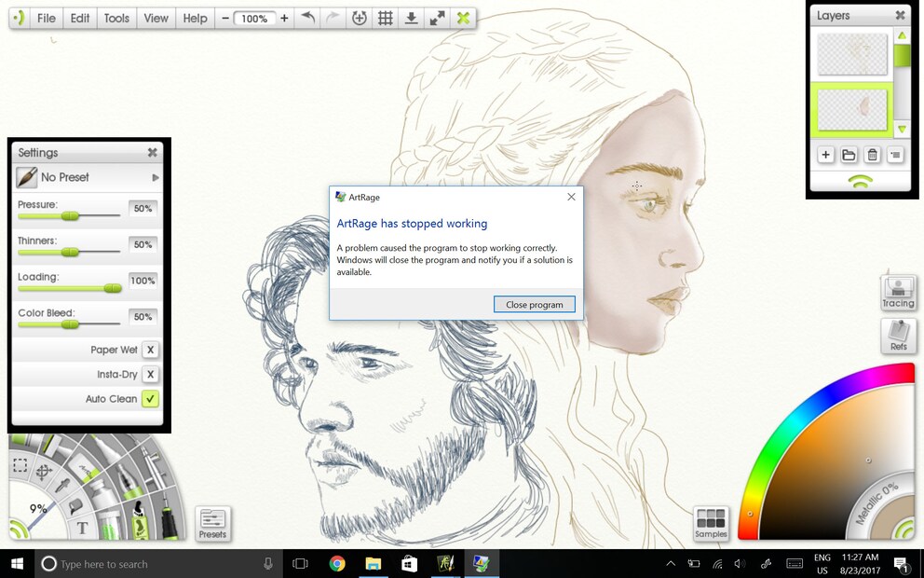
Task: Add a layer group with folder icon
Action: pyautogui.click(x=849, y=155)
